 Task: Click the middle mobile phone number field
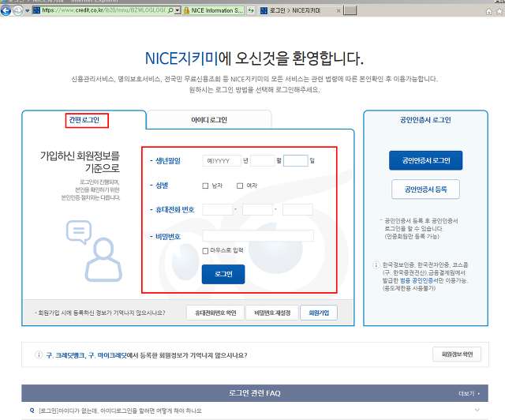[x=258, y=209]
